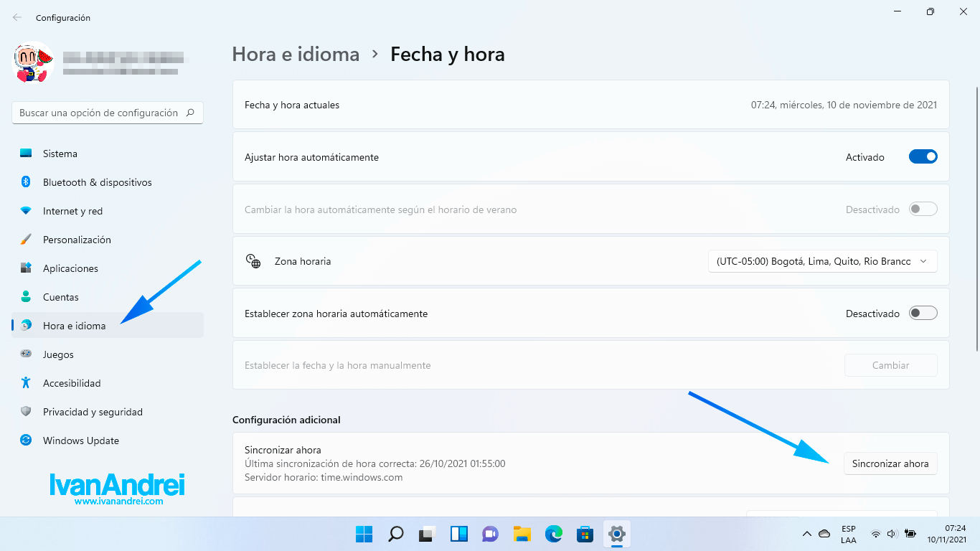Image resolution: width=980 pixels, height=551 pixels.
Task: Click the Configuración adicional heading
Action: 286,420
